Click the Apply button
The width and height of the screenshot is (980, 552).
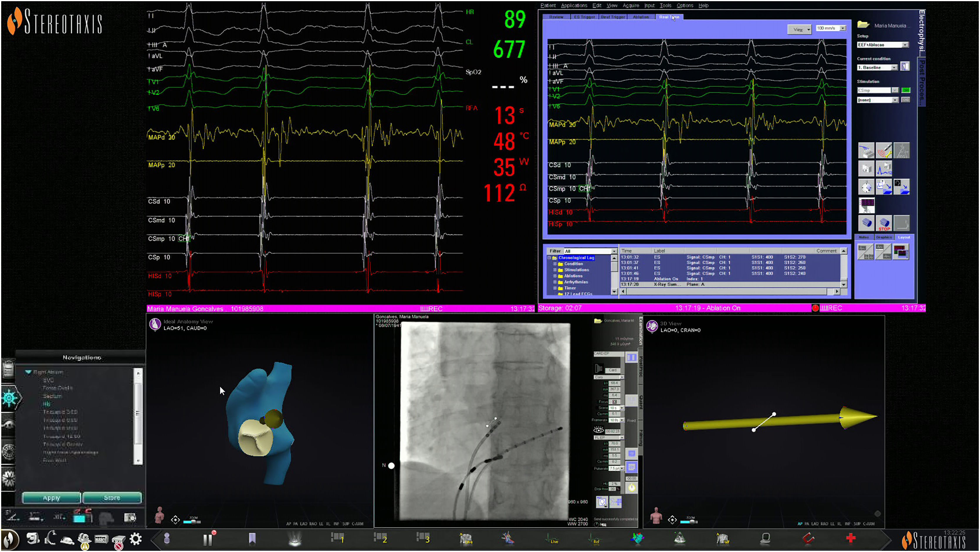pos(51,498)
